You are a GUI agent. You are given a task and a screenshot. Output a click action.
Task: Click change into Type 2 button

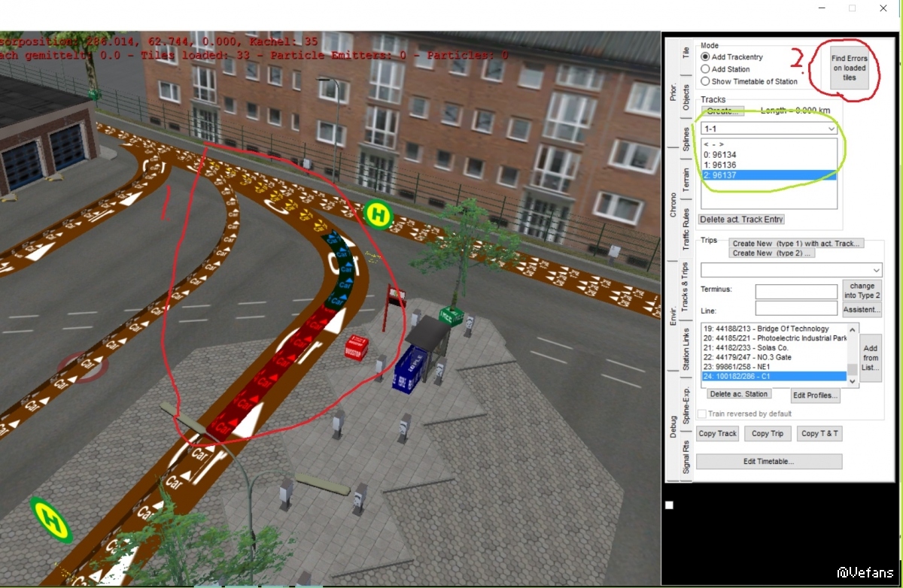click(x=862, y=290)
